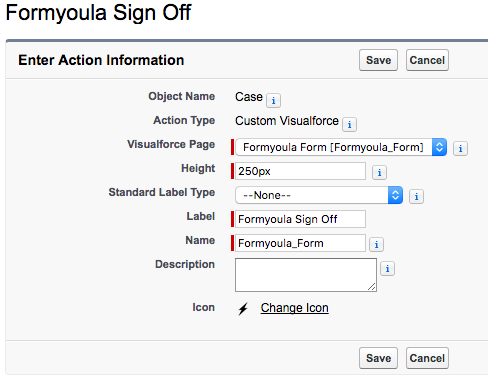This screenshot has height=383, width=488.
Task: Click the bottom Save button
Action: point(378,358)
